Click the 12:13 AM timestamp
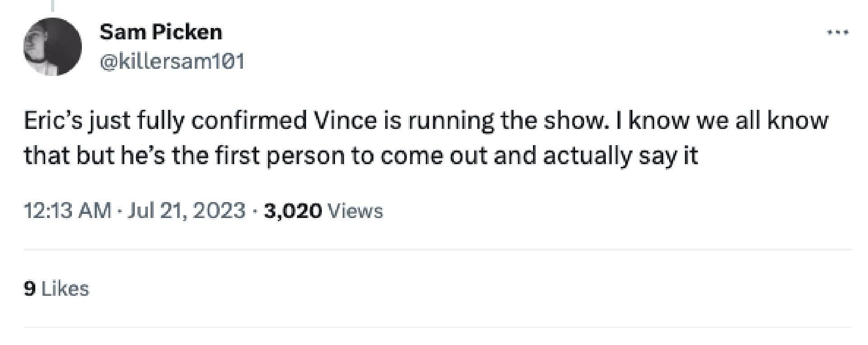868x345 pixels. tap(67, 211)
